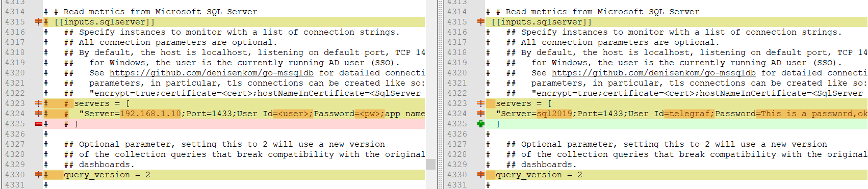
Task: Click 'All connection parameters are optional.' in right pane
Action: 621,42
